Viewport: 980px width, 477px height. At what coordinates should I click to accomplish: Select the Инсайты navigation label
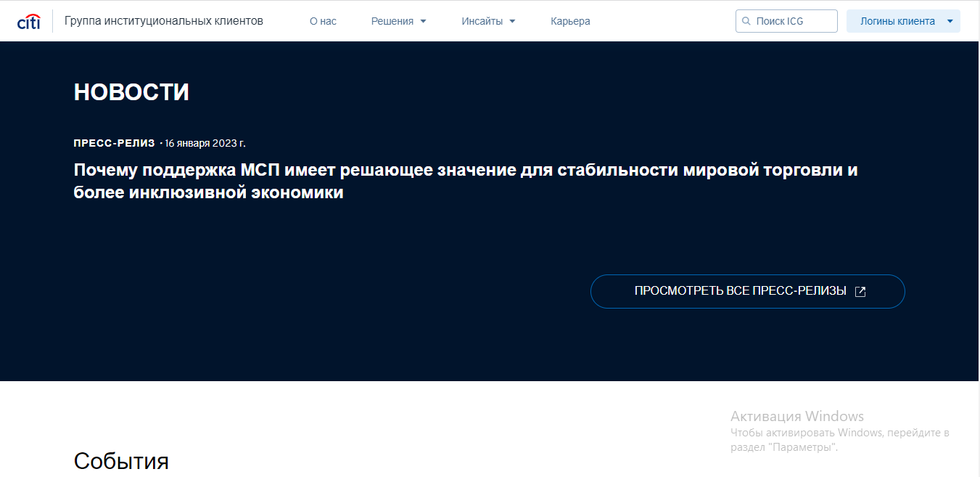(482, 22)
